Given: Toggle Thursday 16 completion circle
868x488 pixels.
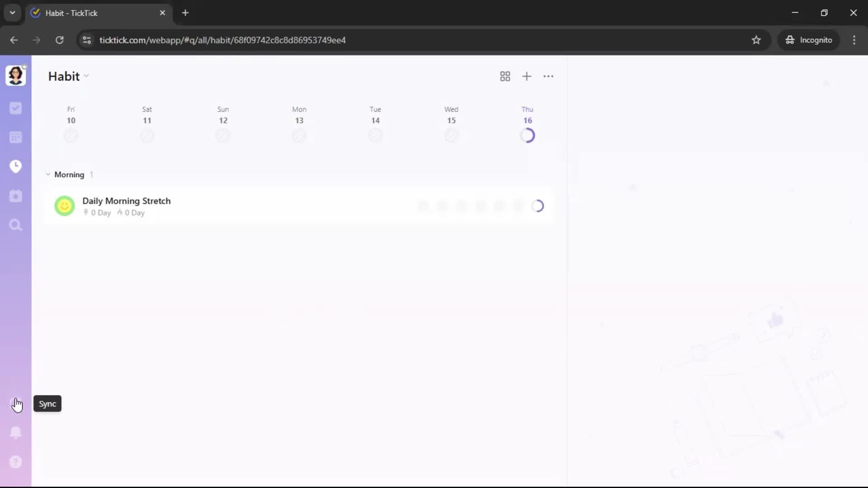Looking at the screenshot, I should pos(527,136).
